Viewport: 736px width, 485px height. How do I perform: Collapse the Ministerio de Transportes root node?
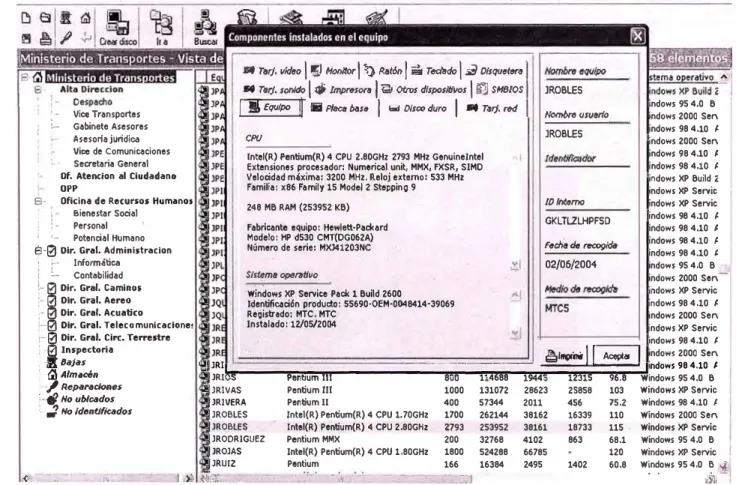tap(25, 77)
